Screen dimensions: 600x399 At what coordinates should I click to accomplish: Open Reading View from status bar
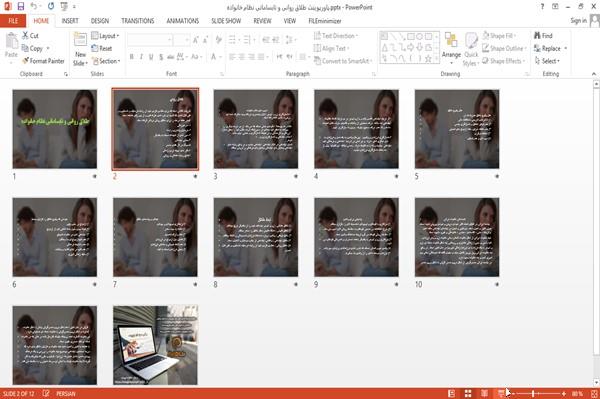484,393
